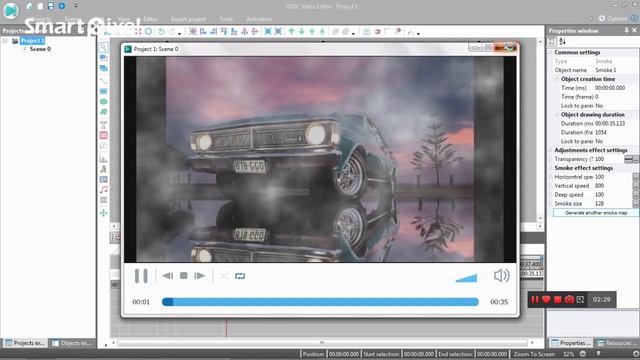Screen dimensions: 640x360
Task: Adjust the preview volume slider
Action: pyautogui.click(x=467, y=278)
